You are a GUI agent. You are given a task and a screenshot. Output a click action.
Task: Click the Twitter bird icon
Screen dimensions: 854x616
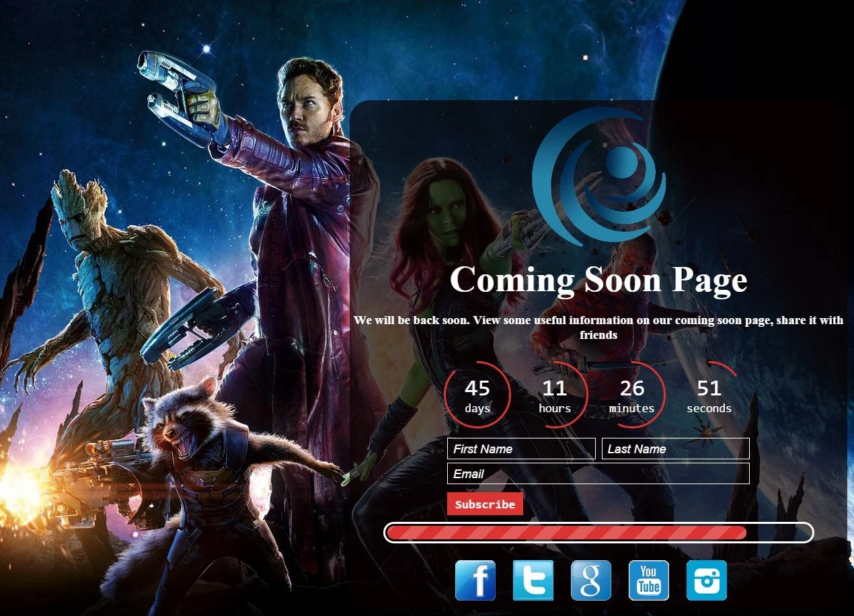pyautogui.click(x=533, y=580)
